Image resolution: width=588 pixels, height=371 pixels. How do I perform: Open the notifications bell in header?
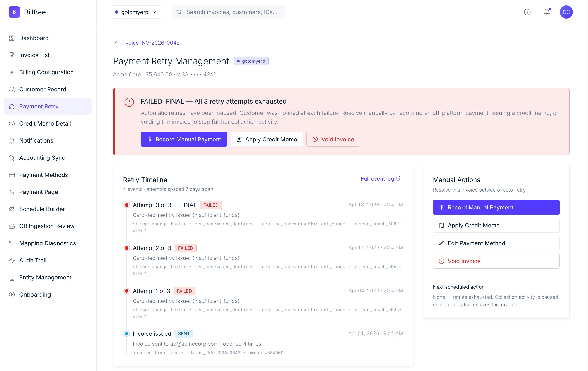point(547,12)
